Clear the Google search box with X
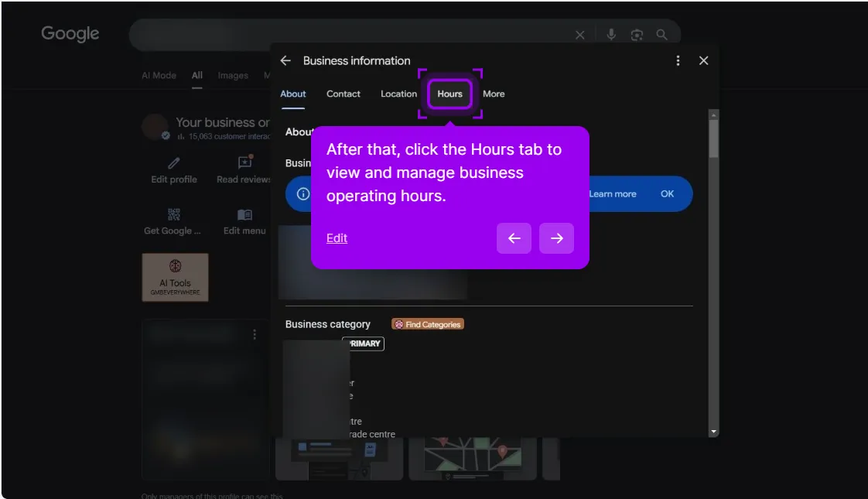 pos(579,35)
